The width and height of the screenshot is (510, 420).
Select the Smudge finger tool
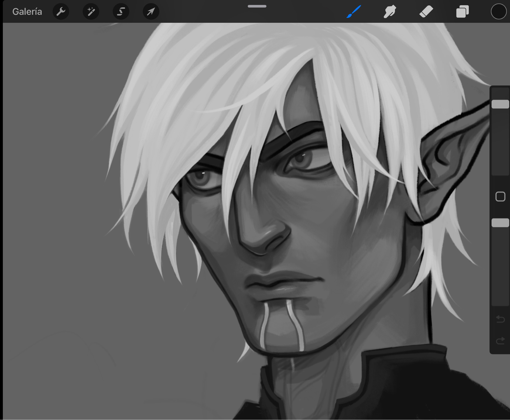click(x=390, y=12)
